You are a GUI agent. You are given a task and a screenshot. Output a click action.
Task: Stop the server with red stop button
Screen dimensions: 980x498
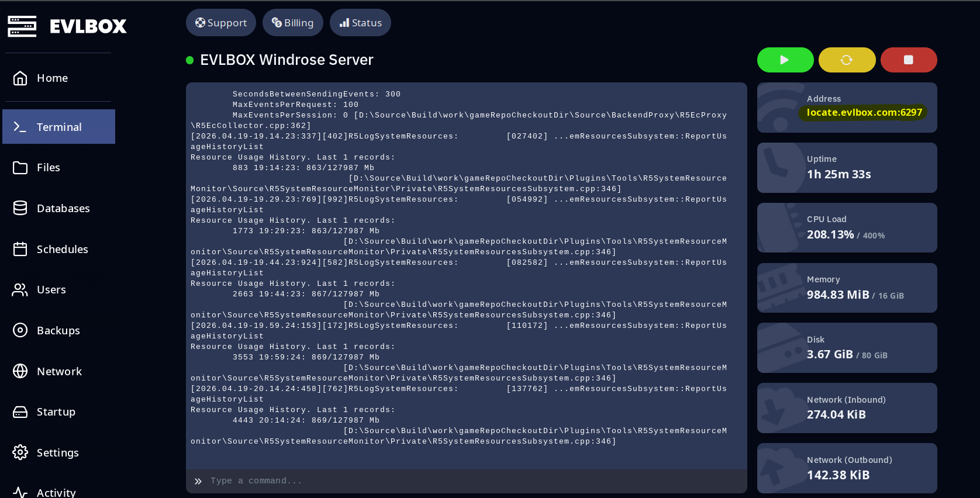point(909,60)
